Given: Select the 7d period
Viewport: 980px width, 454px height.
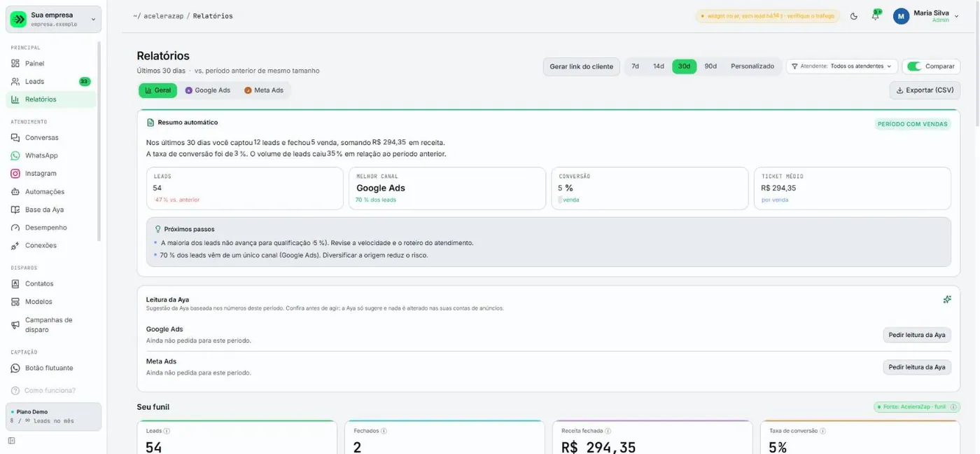Looking at the screenshot, I should 635,67.
